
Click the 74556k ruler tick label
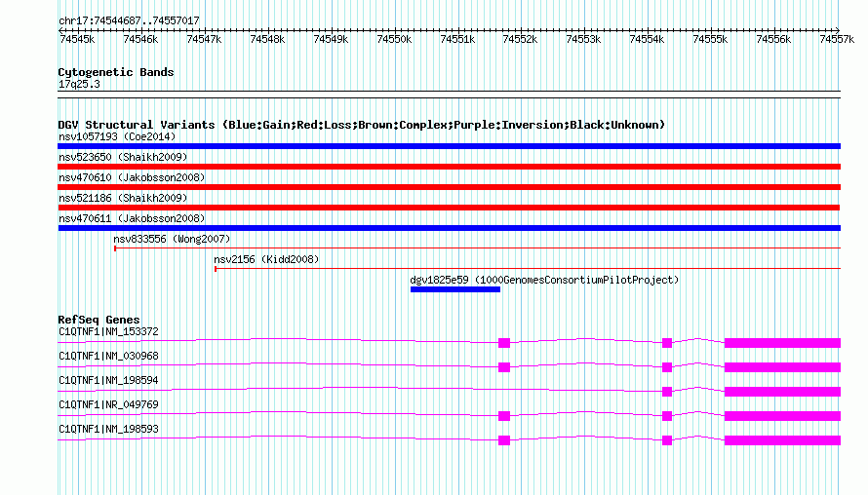coord(774,39)
